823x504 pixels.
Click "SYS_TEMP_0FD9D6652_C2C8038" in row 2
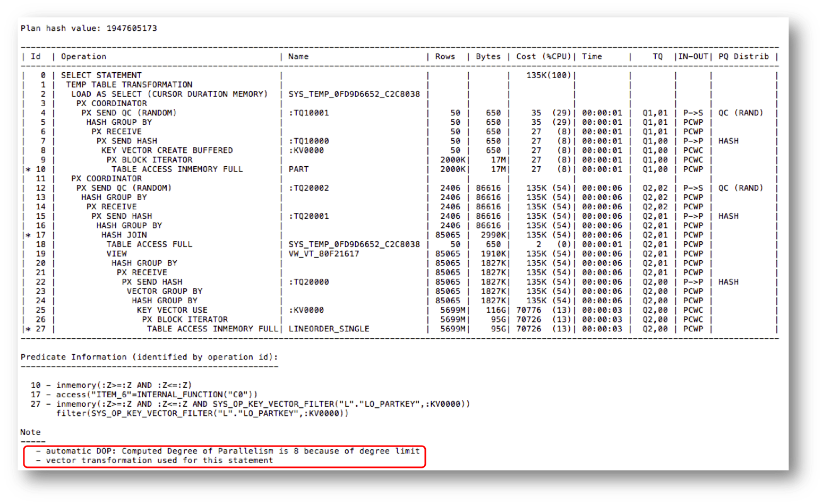click(x=354, y=94)
